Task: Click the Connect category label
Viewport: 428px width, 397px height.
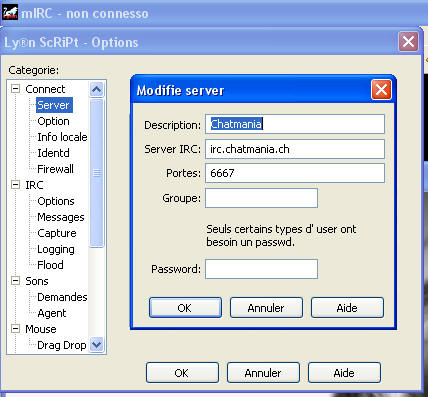Action: click(x=45, y=89)
